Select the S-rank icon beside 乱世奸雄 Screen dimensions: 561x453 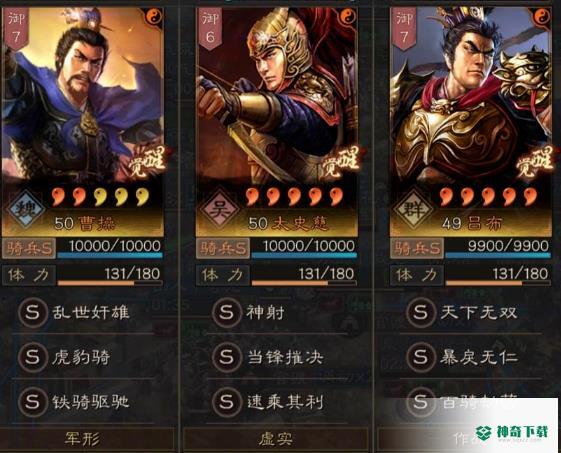coord(33,313)
